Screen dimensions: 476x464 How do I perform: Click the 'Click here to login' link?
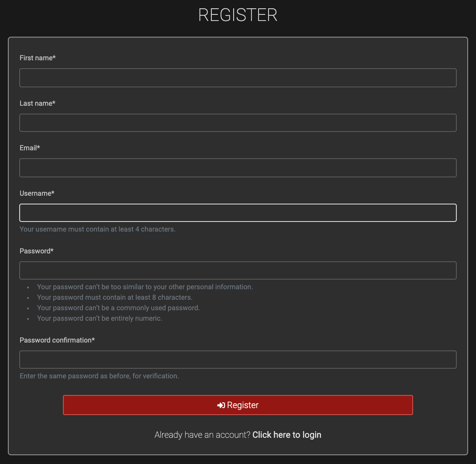coord(286,435)
